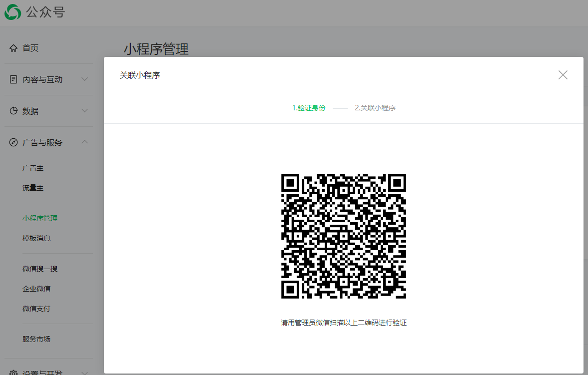Click the 设置与开发 gear icon
588x375 pixels.
13,373
